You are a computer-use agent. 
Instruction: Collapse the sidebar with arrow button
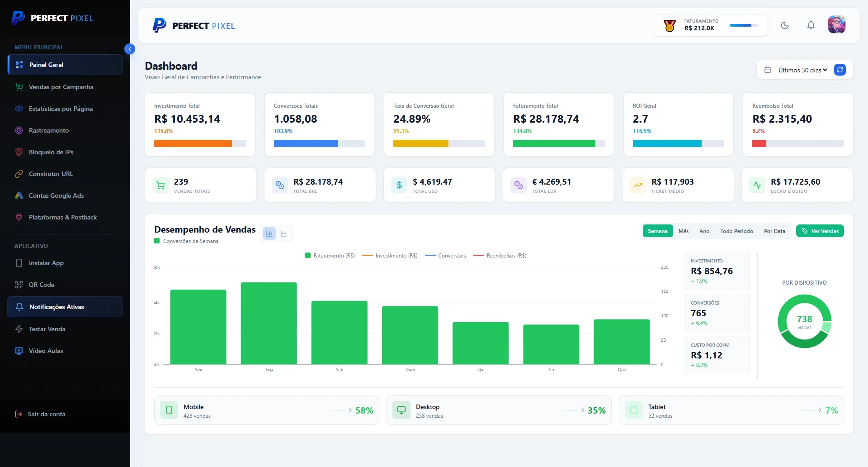130,49
